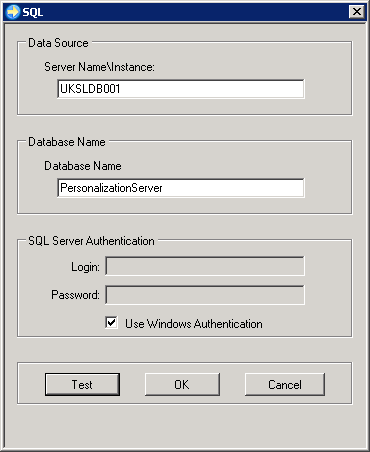370x452 pixels.
Task: Click the Database Name field containing PersonalizationServer
Action: click(x=181, y=188)
